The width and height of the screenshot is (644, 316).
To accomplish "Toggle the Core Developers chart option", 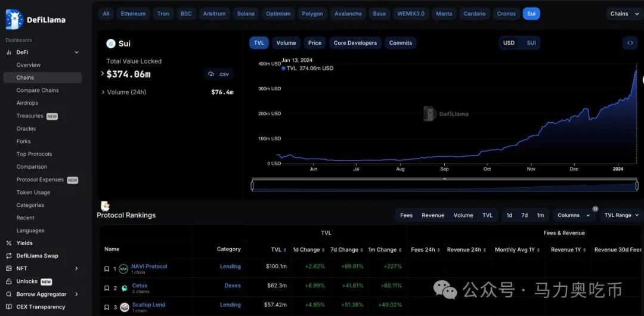I will point(355,43).
